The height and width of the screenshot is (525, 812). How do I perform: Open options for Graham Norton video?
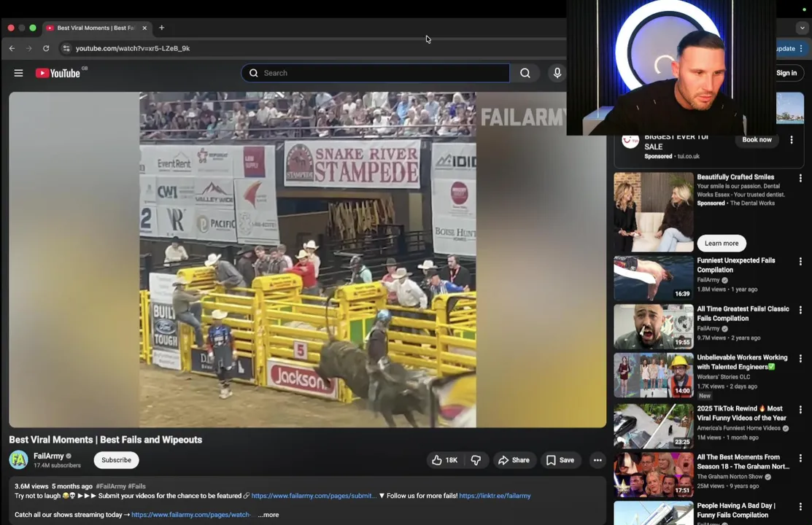click(x=800, y=459)
